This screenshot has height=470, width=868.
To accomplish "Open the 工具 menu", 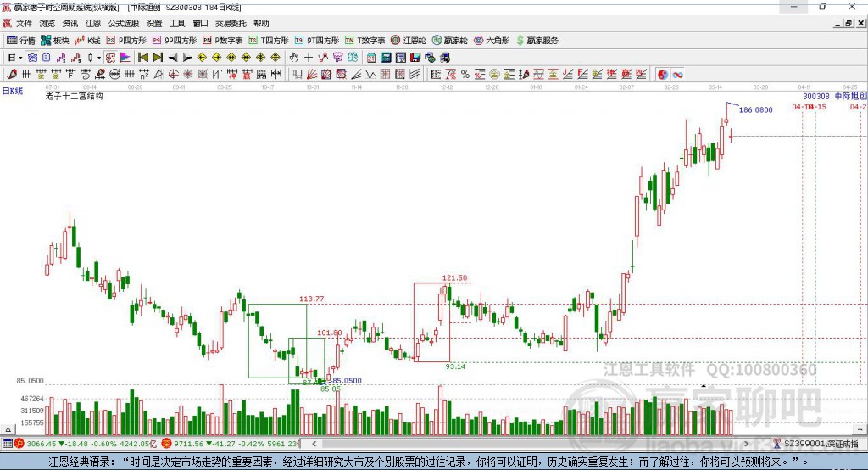I will pos(177,23).
